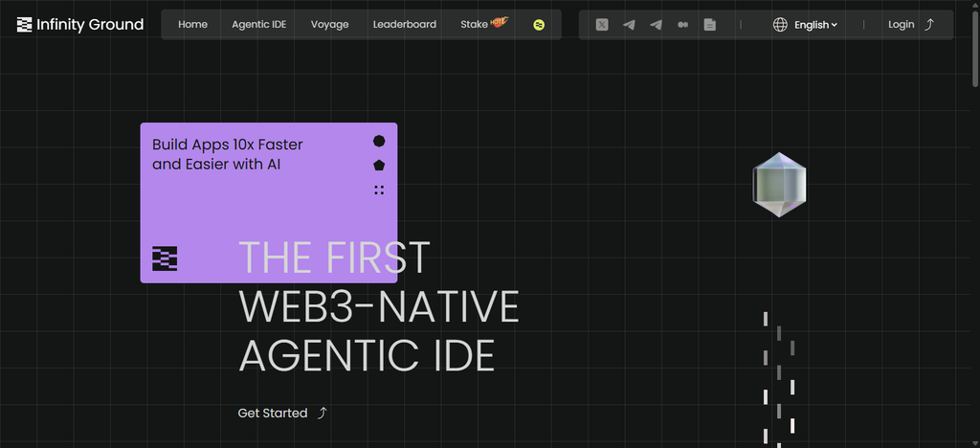
Task: Open the Agentic IDE menu item
Action: coord(258,25)
